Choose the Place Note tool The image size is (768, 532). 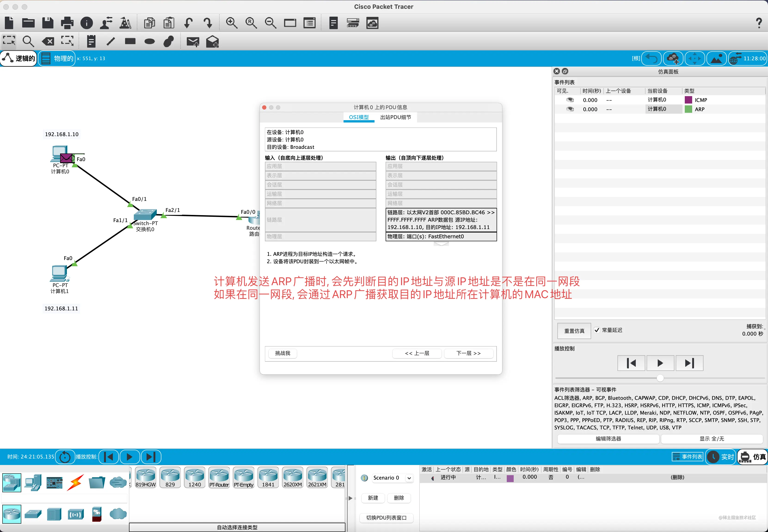(91, 41)
